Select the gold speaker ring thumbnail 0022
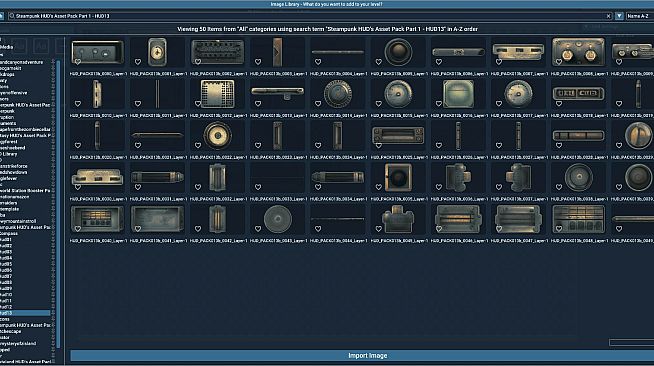 (217, 135)
